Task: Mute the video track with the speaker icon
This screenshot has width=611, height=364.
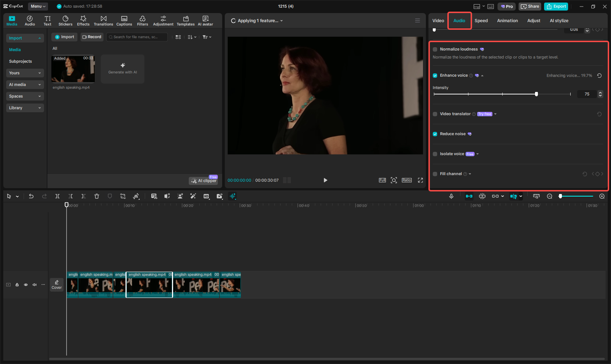Action: click(x=35, y=285)
